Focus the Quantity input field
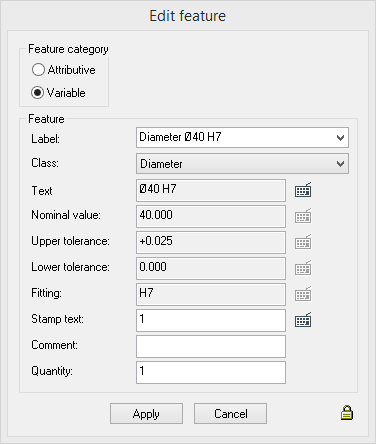Viewport: 376px width, 444px height. click(x=211, y=372)
